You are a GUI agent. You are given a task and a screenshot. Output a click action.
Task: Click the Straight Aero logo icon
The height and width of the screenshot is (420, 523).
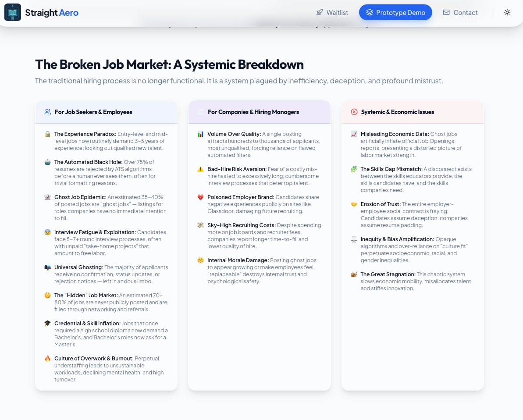(x=13, y=12)
